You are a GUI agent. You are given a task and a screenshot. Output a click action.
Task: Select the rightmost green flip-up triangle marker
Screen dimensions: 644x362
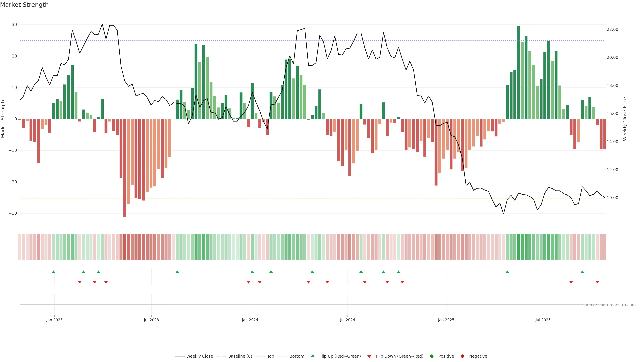pos(582,272)
